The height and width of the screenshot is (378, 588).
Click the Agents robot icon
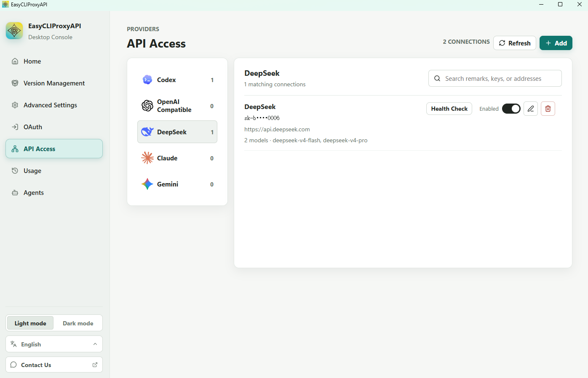[15, 193]
